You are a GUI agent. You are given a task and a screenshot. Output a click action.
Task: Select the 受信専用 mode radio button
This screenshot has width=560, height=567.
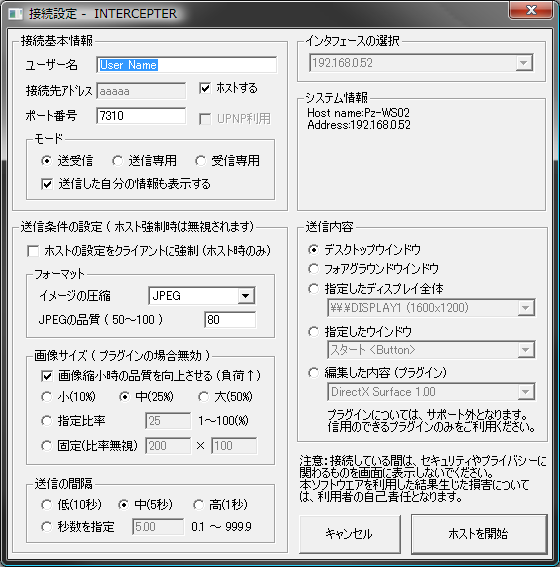tap(200, 161)
